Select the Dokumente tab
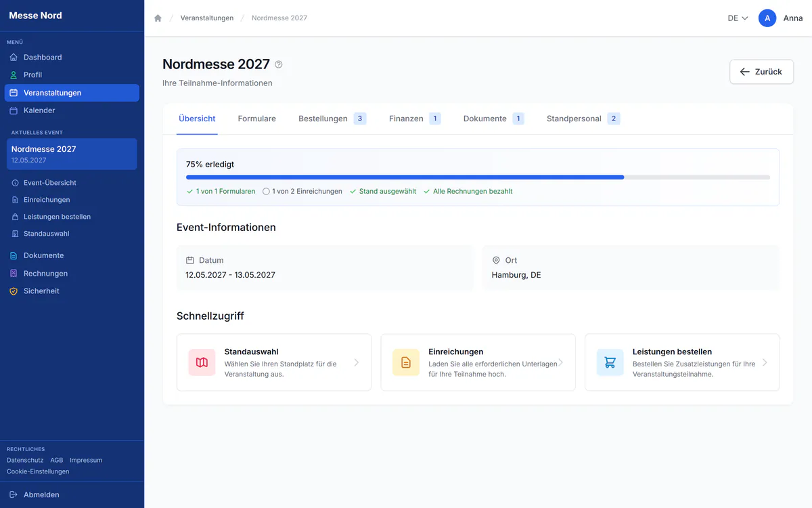 tap(494, 119)
